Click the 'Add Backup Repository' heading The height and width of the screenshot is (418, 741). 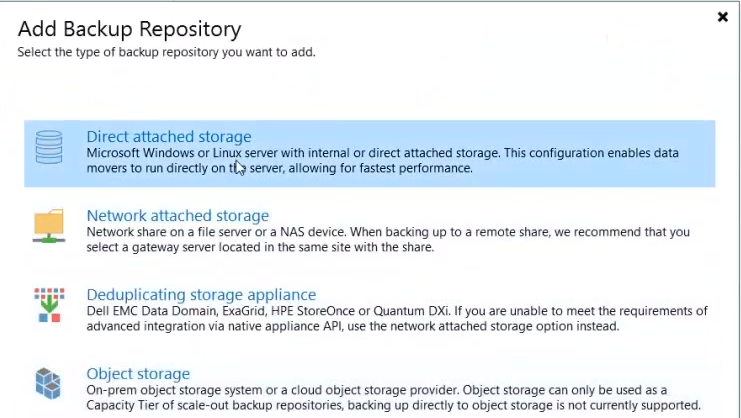tap(129, 28)
